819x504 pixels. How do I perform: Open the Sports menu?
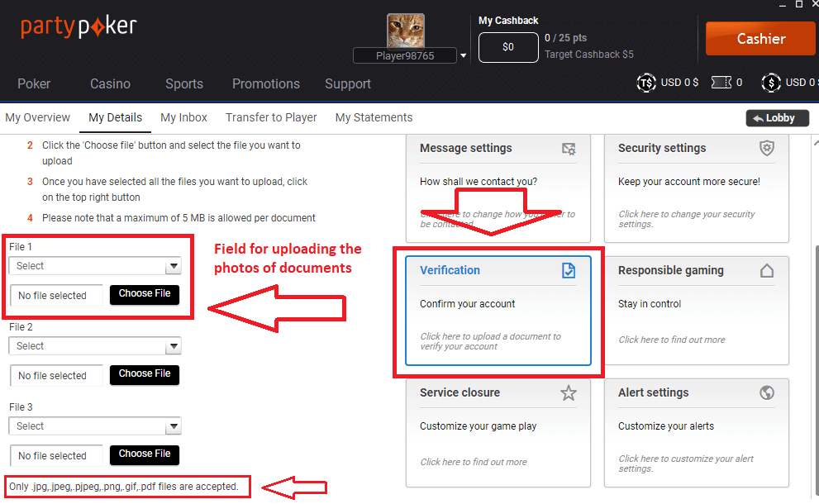pos(184,83)
